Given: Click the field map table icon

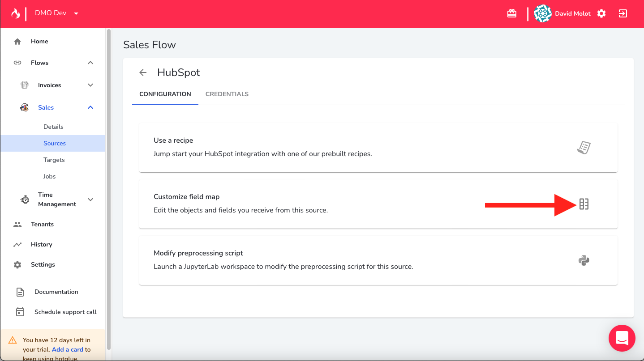Looking at the screenshot, I should click(x=584, y=204).
